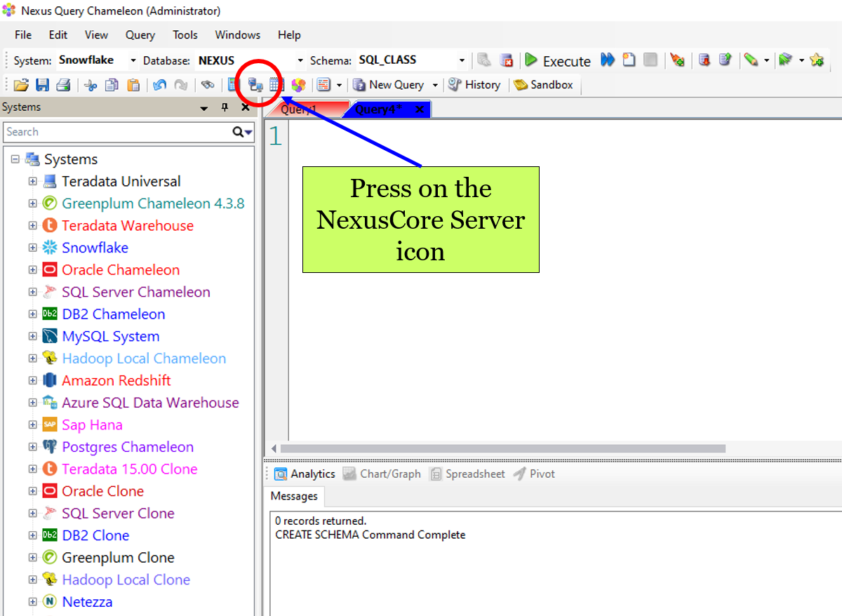Click the scissors Cut icon
The width and height of the screenshot is (842, 616).
(91, 85)
